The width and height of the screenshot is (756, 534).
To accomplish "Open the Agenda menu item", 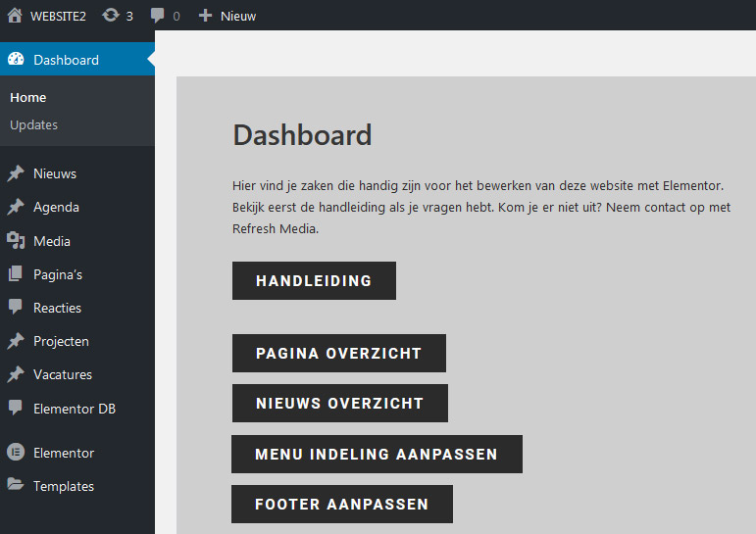I will pyautogui.click(x=56, y=207).
